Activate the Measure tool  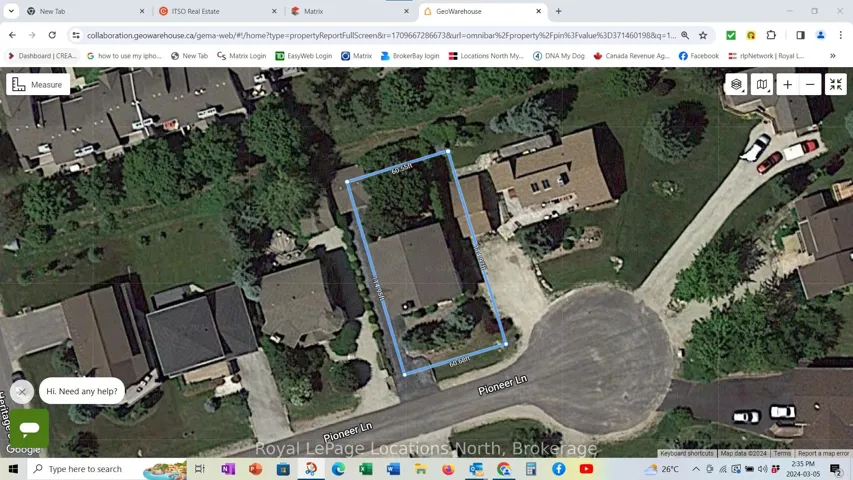pos(37,85)
